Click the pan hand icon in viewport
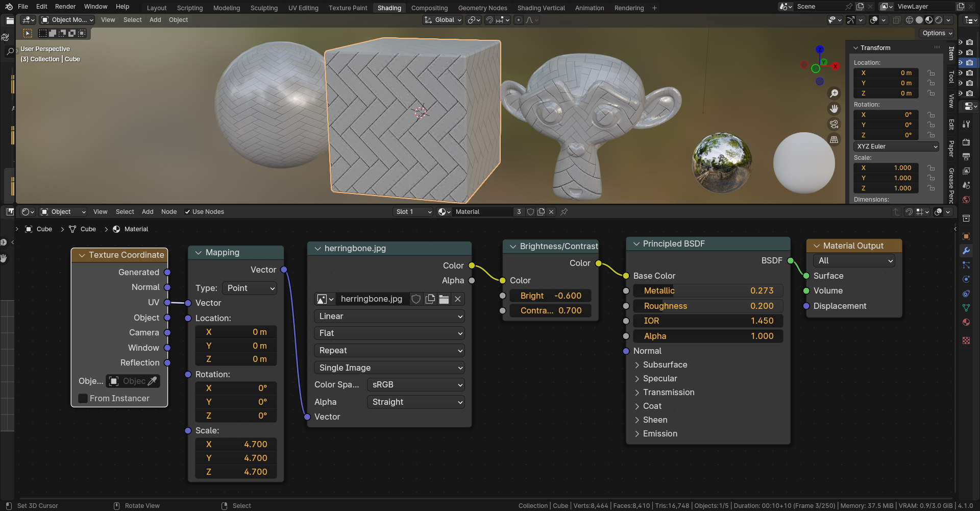Screen dimensions: 980x511 pyautogui.click(x=834, y=109)
